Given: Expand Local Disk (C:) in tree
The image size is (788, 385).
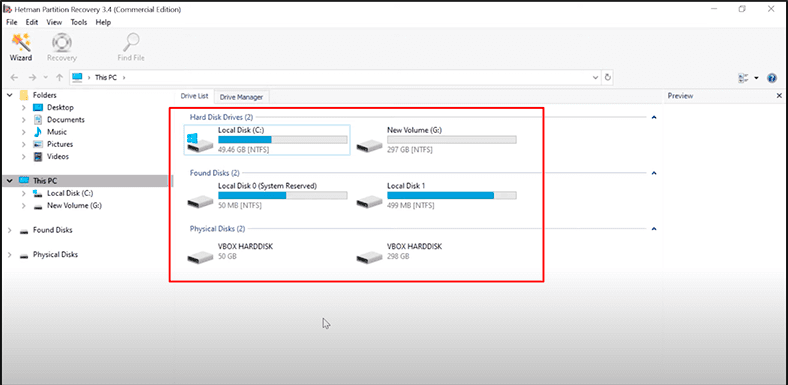Looking at the screenshot, I should [x=24, y=194].
